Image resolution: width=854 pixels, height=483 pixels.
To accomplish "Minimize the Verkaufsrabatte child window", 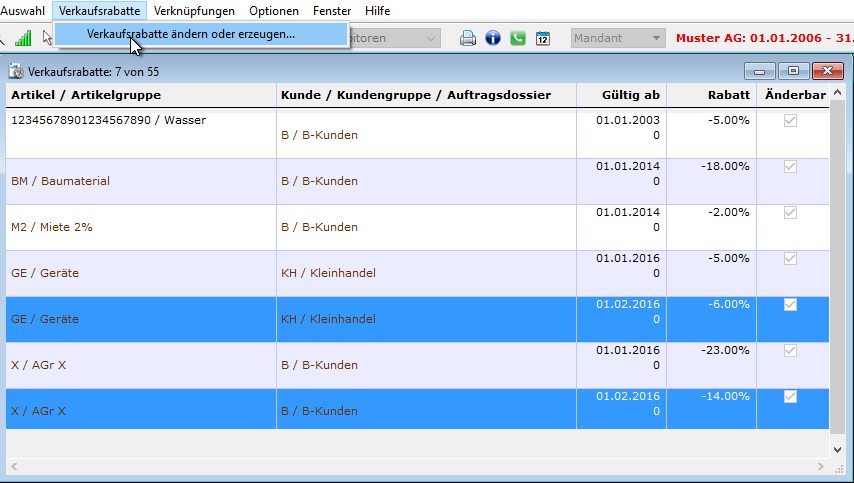I will (762, 71).
